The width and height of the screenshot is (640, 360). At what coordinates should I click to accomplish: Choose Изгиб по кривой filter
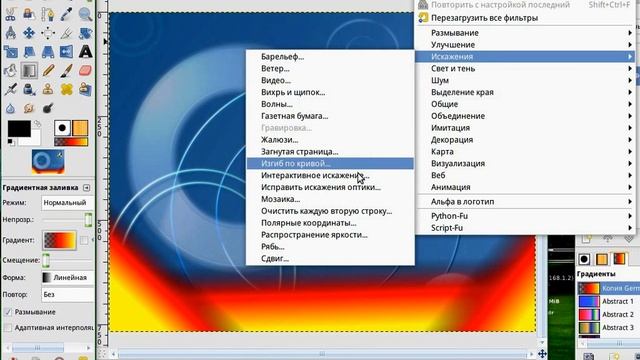pyautogui.click(x=330, y=163)
